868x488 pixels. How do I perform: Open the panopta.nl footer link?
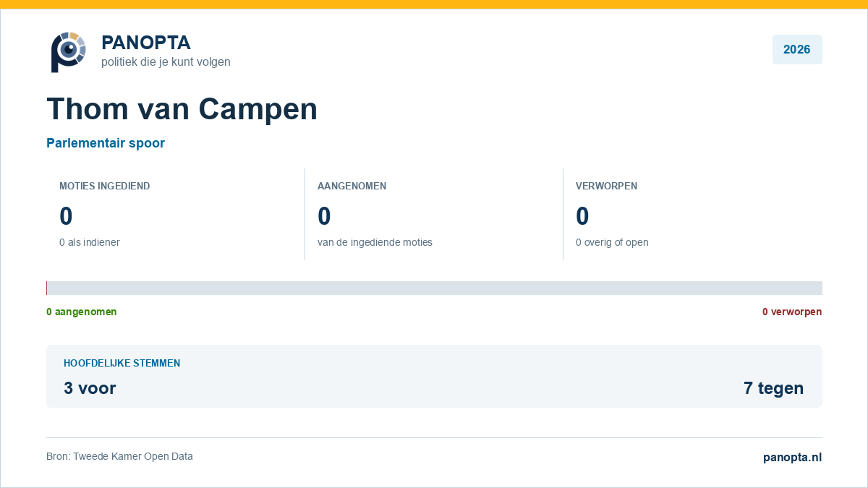[792, 457]
